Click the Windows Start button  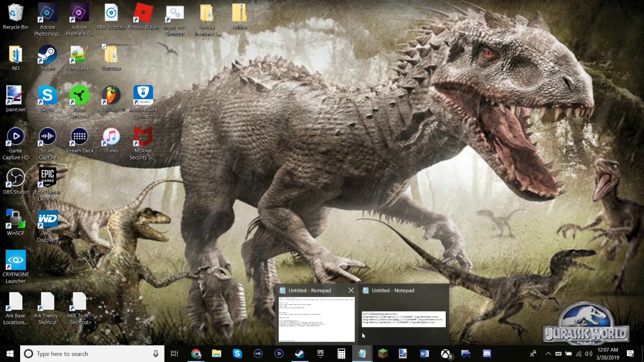(10, 353)
